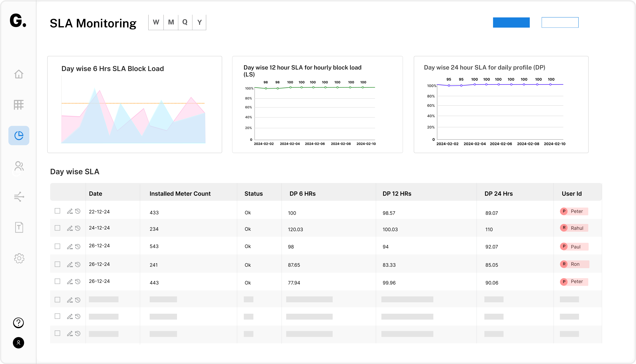636x364 pixels.
Task: Click the Ron user tag
Action: (x=574, y=264)
